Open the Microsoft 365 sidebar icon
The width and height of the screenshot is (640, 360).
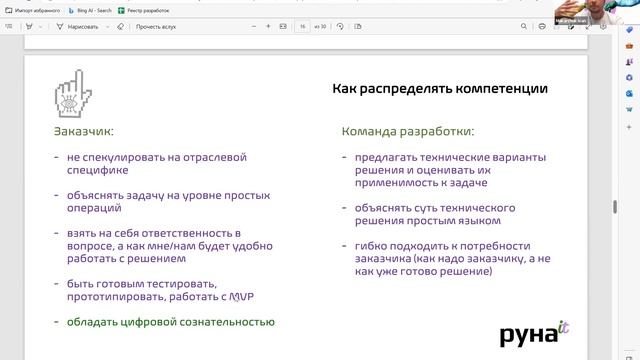click(629, 78)
